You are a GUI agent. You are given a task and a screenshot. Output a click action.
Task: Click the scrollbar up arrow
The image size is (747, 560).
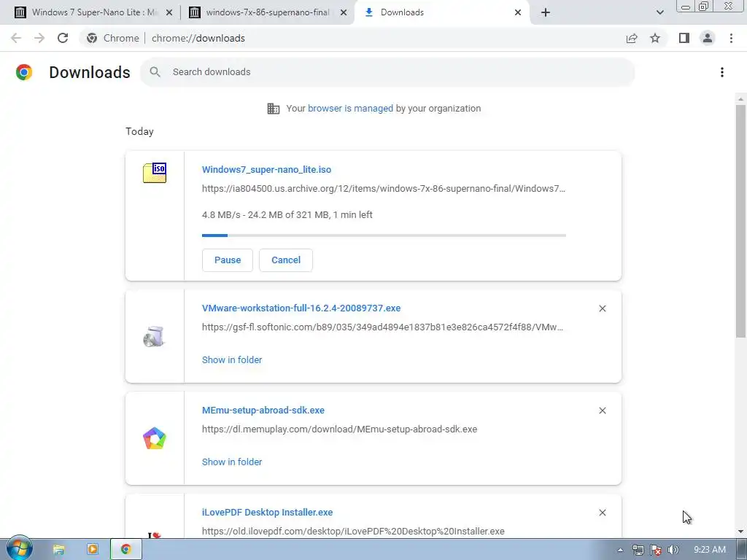[740, 99]
